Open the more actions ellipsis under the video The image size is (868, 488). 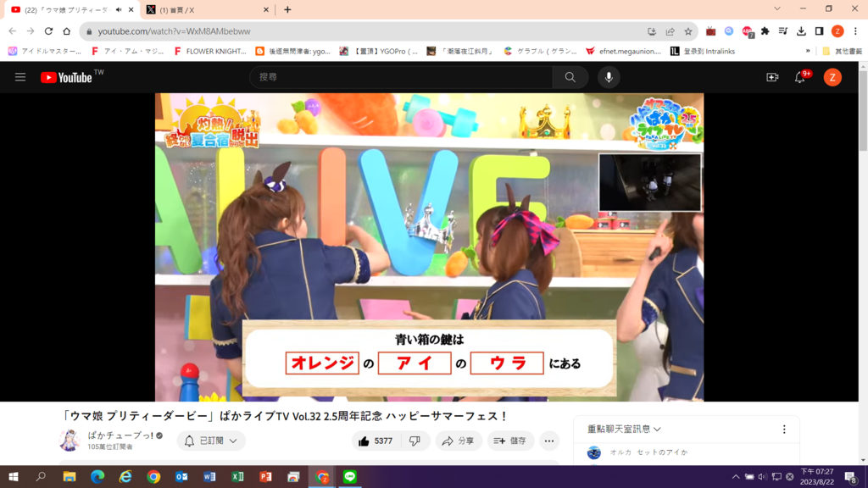click(549, 441)
